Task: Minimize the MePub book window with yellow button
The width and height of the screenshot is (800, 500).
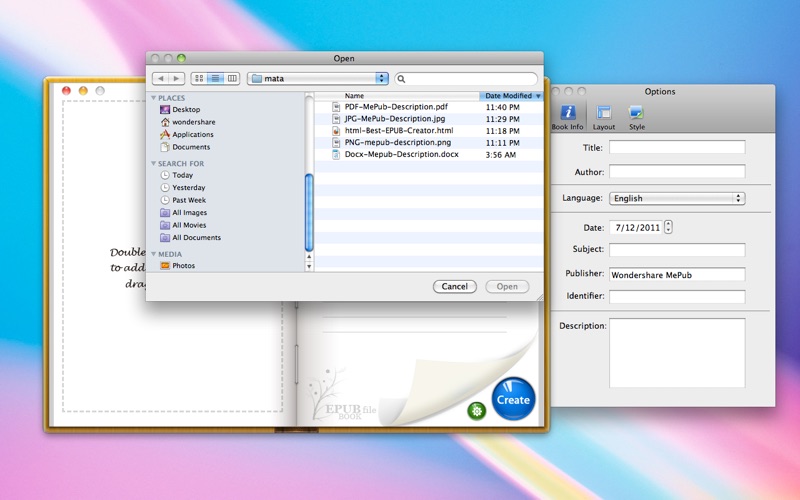Action: [x=83, y=91]
